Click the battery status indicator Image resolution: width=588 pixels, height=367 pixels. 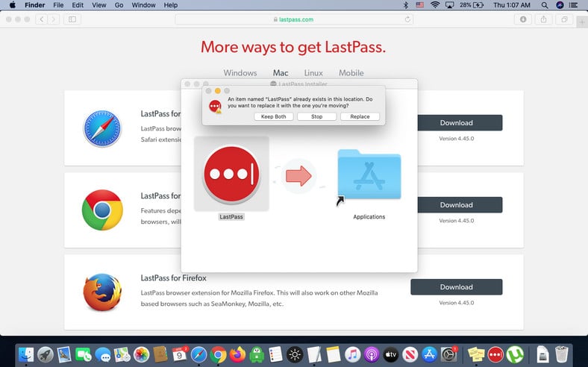472,5
